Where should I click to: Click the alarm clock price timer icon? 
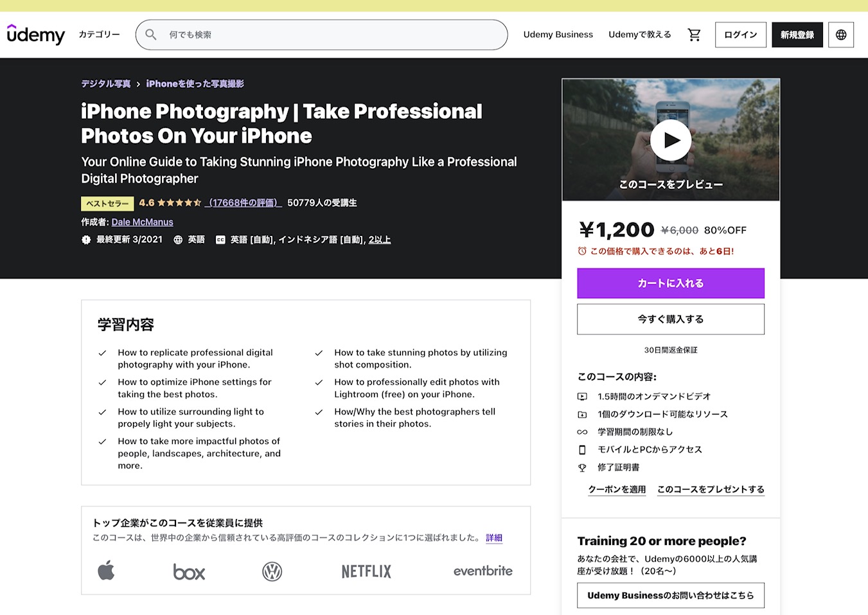582,251
